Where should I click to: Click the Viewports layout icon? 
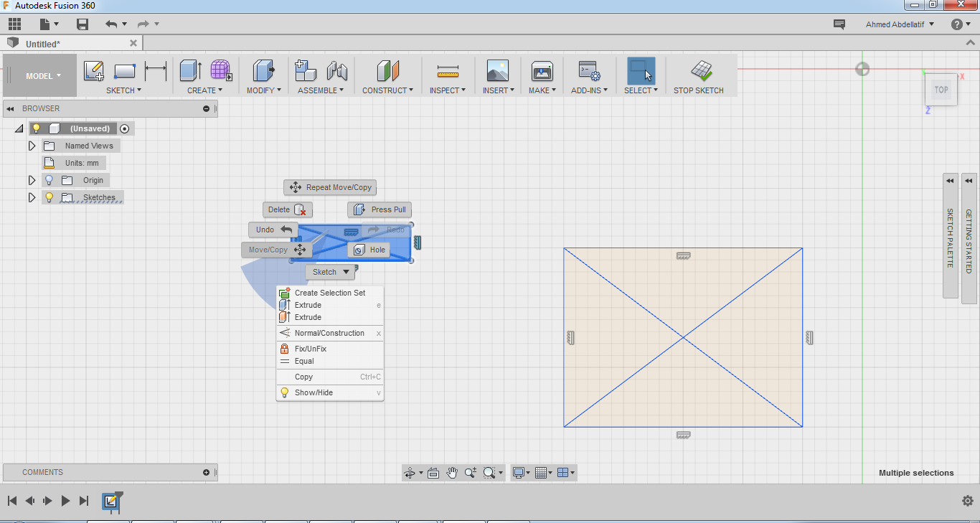(x=563, y=473)
